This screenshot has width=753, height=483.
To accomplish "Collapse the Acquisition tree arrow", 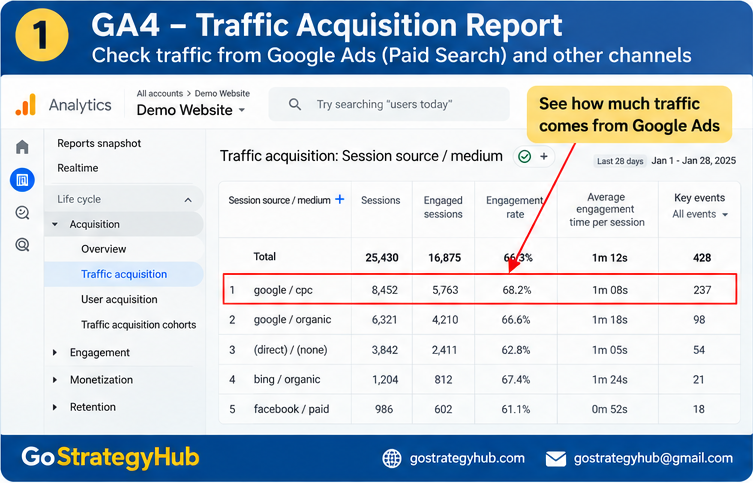I will 55,224.
